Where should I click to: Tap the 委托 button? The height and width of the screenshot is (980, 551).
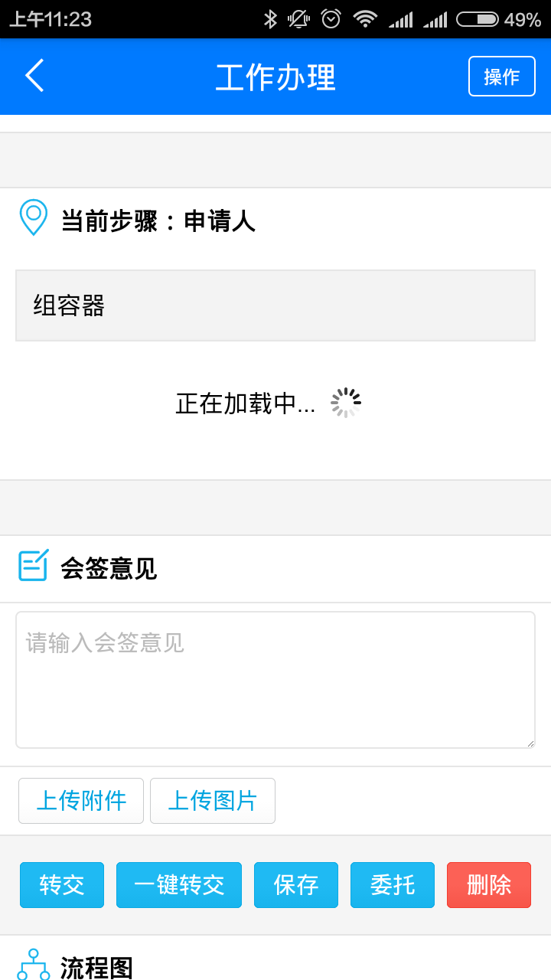pyautogui.click(x=393, y=885)
